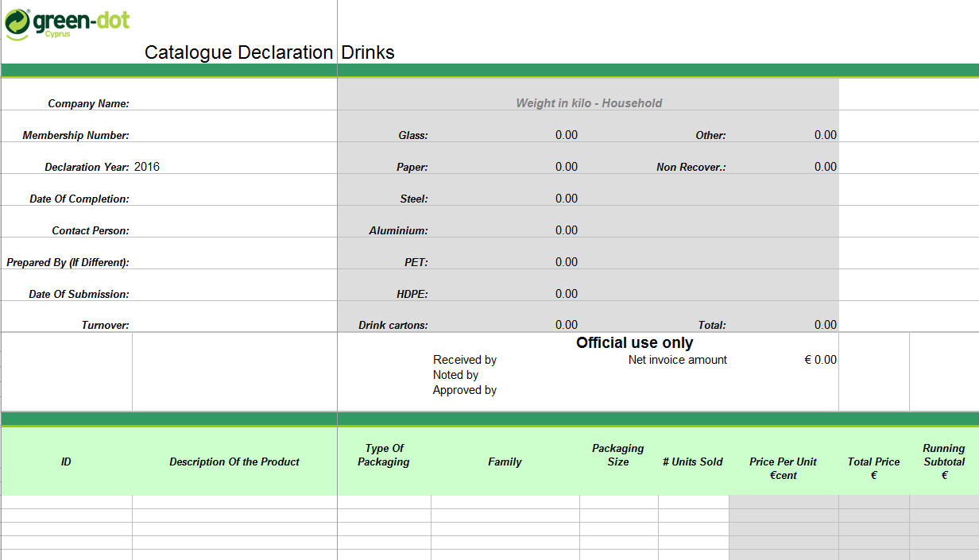Click the first empty # Units Sold cell
The image size is (979, 560).
tap(694, 502)
